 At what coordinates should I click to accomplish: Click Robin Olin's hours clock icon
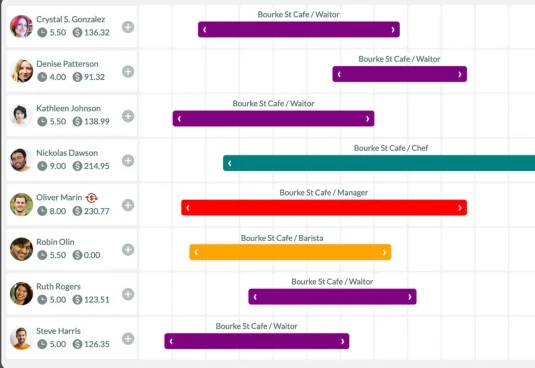[x=42, y=255]
